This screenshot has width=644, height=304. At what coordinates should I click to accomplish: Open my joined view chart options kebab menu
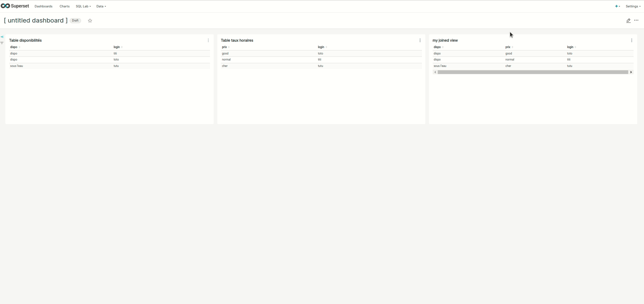point(632,40)
